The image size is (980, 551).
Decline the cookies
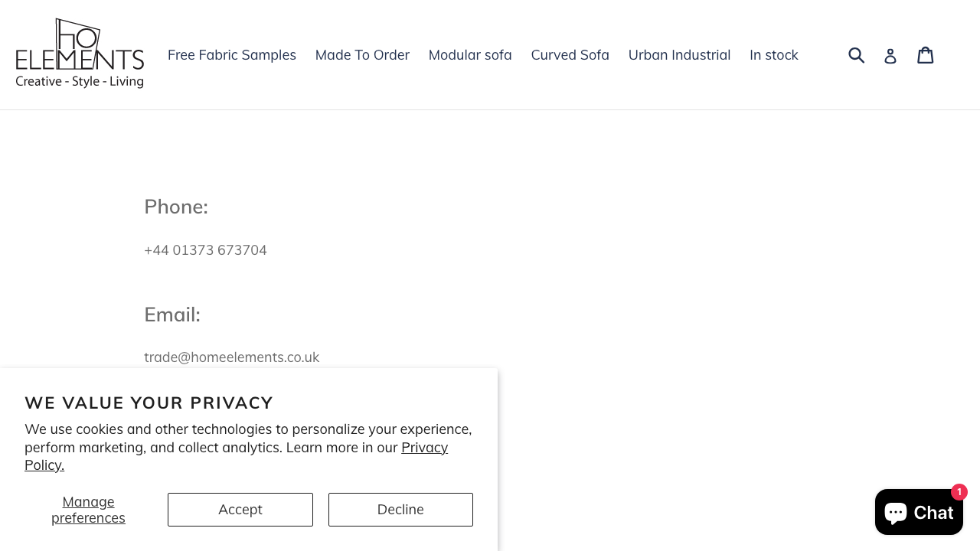pyautogui.click(x=400, y=510)
